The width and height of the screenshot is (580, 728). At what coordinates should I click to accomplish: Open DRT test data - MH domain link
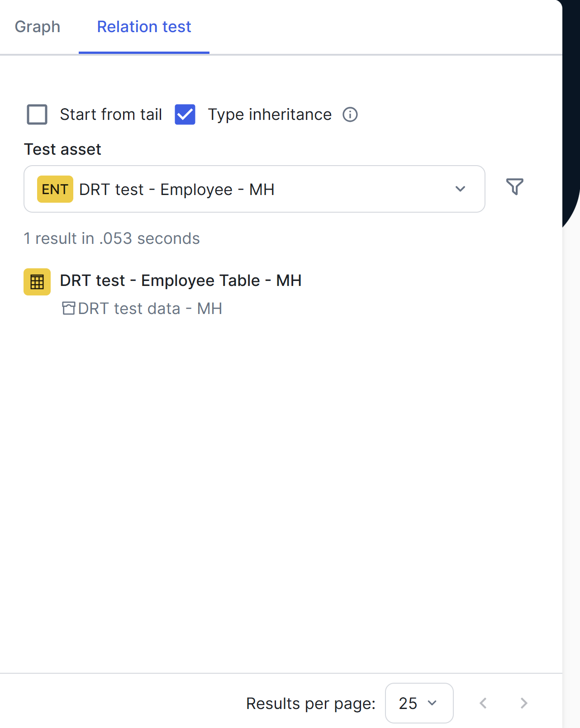tap(150, 309)
